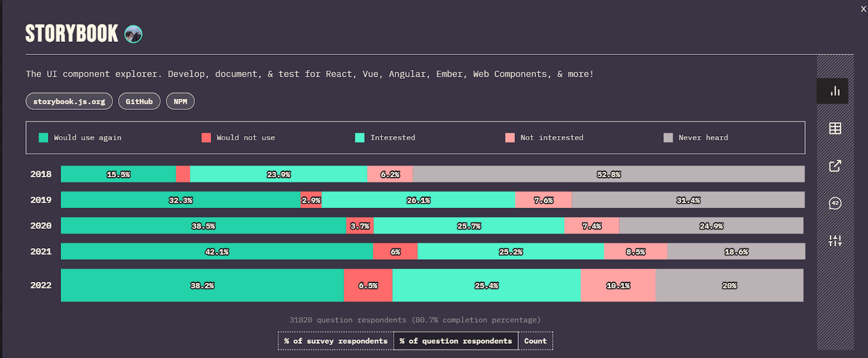Viewport: 868px width, 358px height.
Task: Switch chart units to Count
Action: 535,341
